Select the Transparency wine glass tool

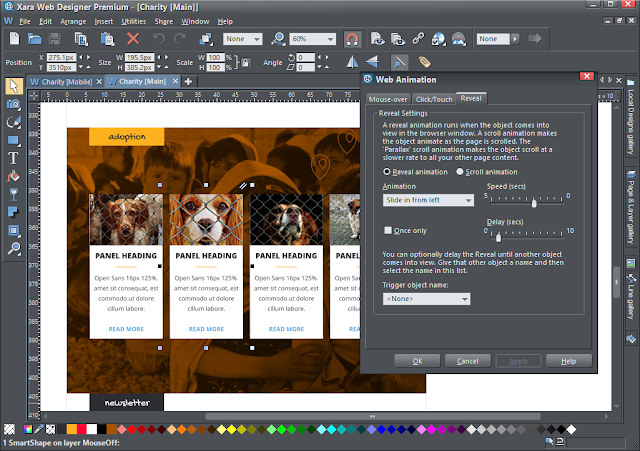tap(13, 194)
